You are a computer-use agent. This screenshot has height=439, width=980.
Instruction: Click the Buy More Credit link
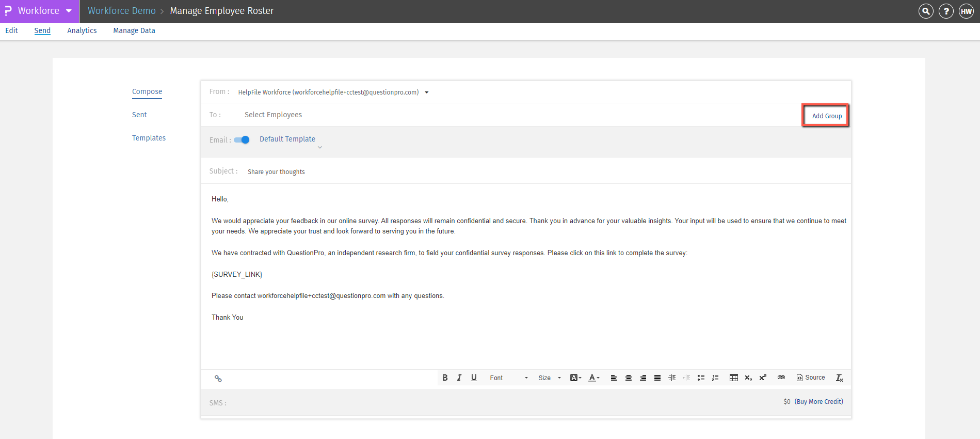click(x=819, y=401)
